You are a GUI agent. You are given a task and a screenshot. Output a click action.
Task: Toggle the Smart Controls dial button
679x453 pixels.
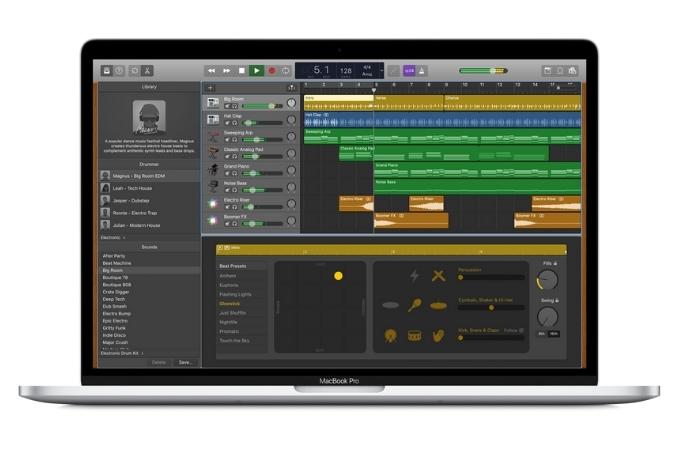[135, 71]
